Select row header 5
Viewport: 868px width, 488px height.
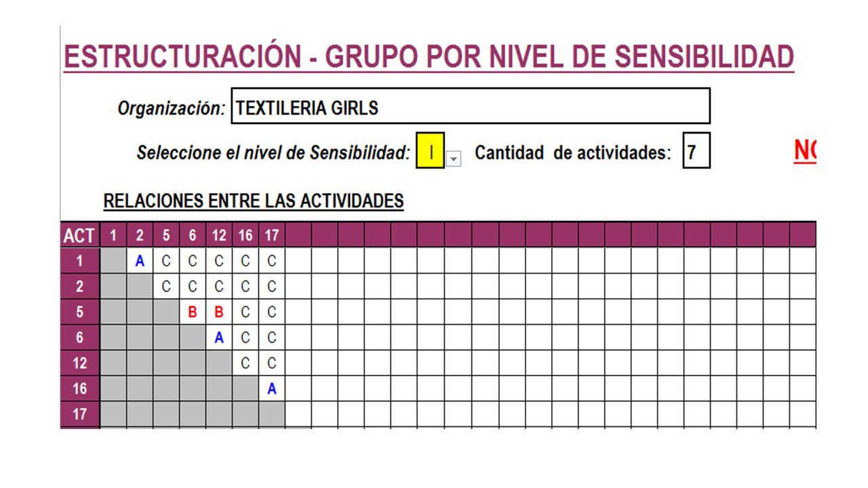[80, 312]
